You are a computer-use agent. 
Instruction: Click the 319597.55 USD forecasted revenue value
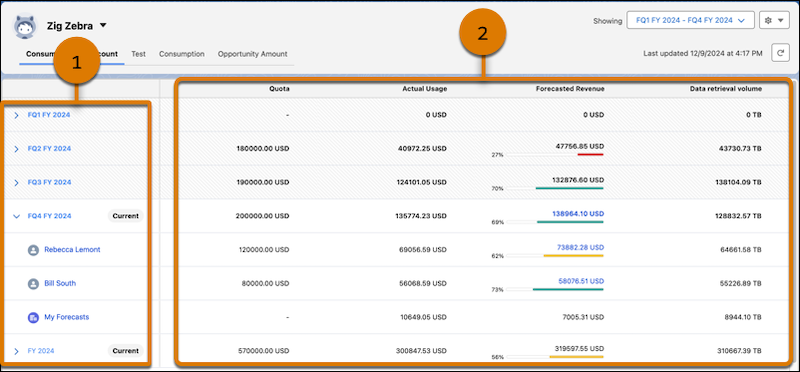(x=579, y=348)
